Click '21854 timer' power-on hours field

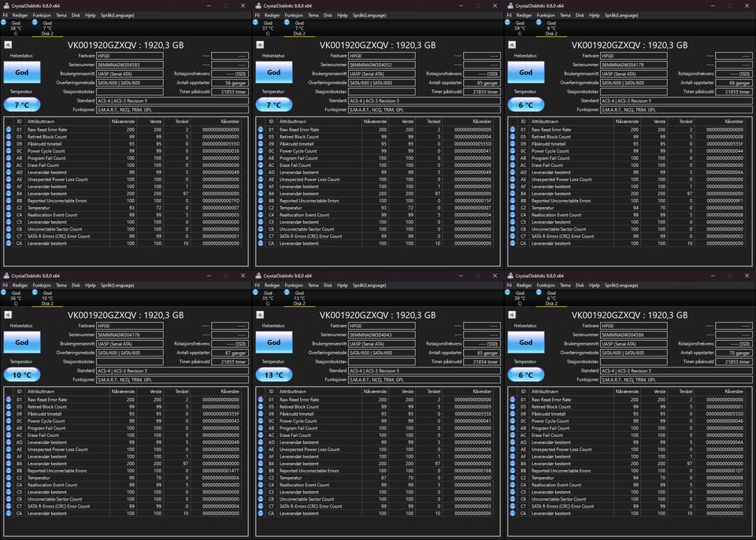coord(482,361)
